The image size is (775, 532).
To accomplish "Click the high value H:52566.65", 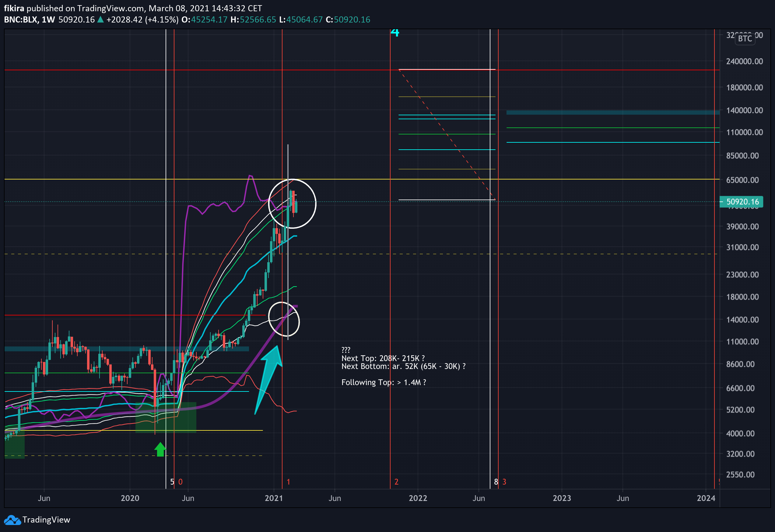I will tap(253, 20).
